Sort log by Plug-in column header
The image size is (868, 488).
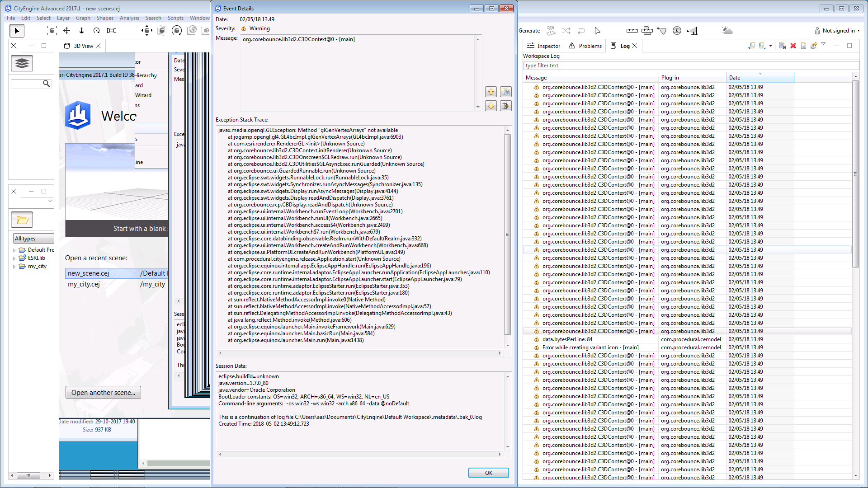pos(692,78)
